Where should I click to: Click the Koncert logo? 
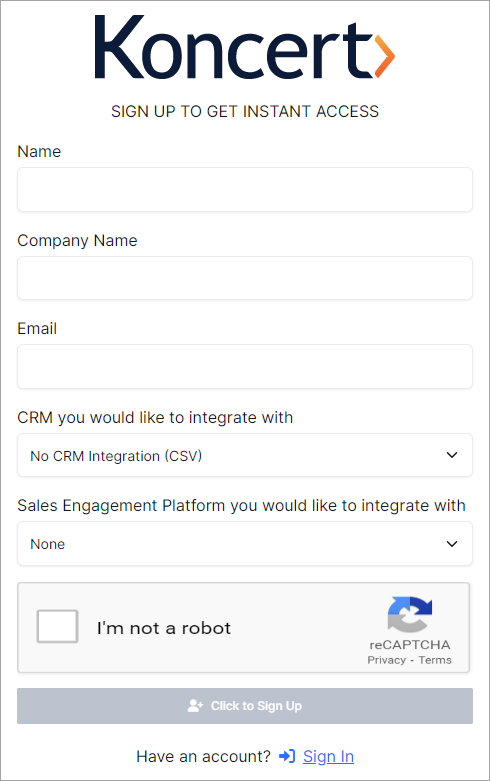point(245,47)
